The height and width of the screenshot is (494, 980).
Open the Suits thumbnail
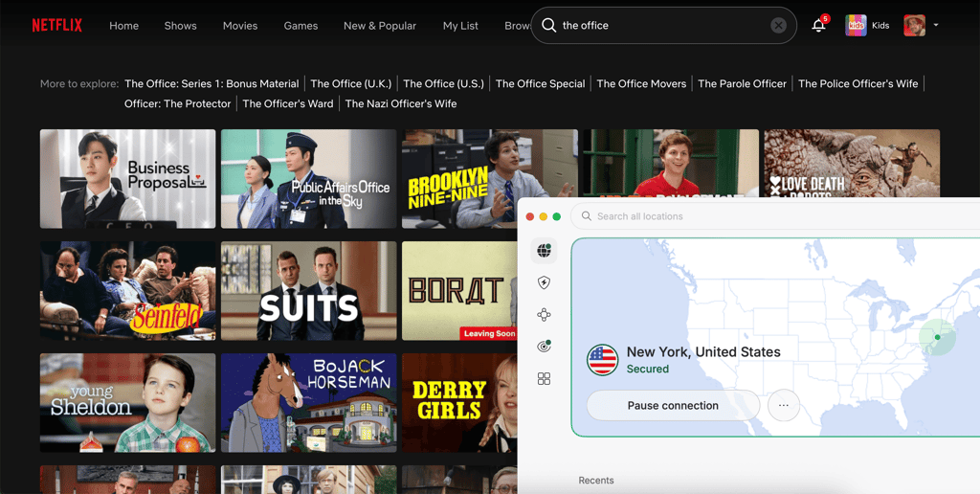tap(309, 291)
